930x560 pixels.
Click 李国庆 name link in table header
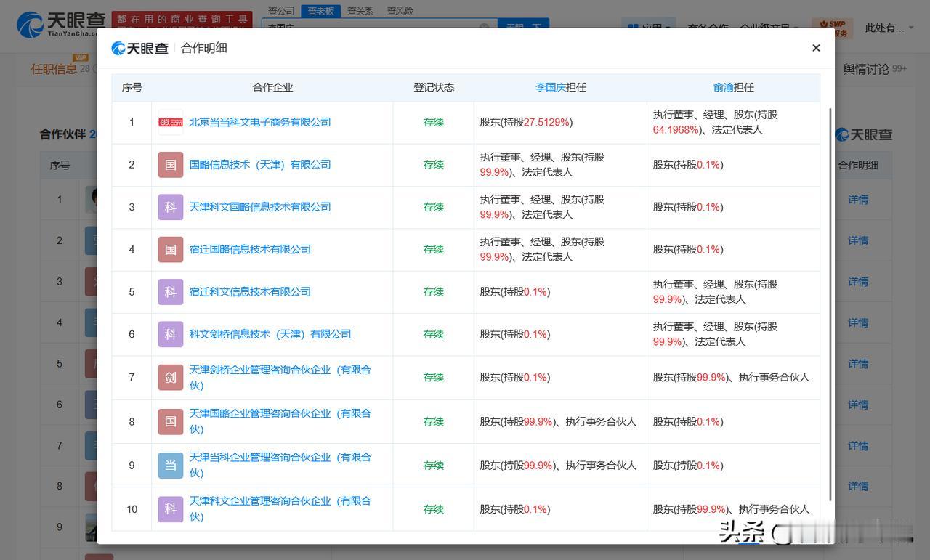pos(551,87)
